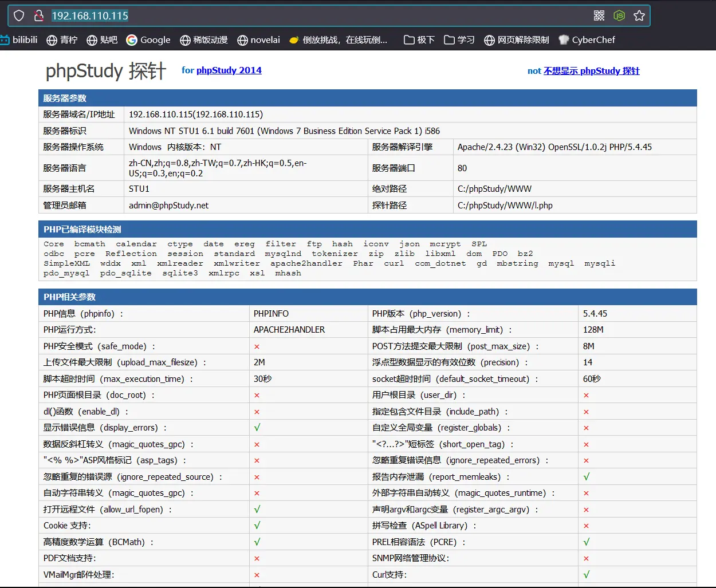This screenshot has width=716, height=588.
Task: Click the green Node.js extension icon
Action: click(x=619, y=15)
